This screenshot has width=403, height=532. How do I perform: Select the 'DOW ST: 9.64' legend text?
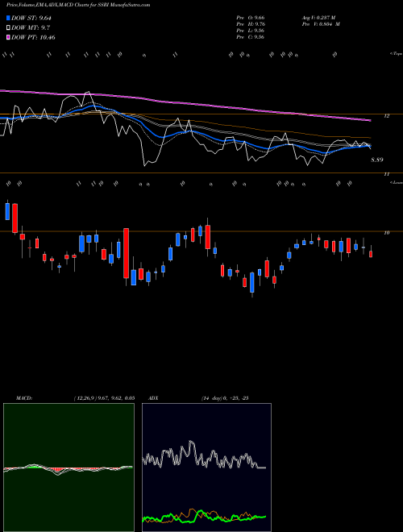coord(33,18)
